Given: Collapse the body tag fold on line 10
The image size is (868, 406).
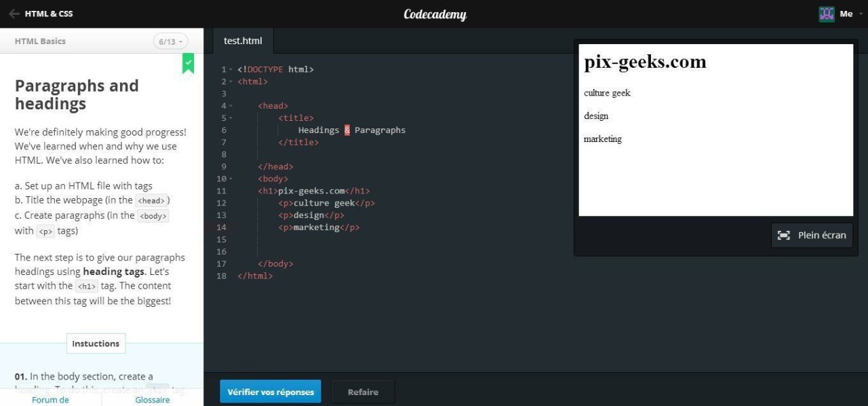Looking at the screenshot, I should click(231, 179).
